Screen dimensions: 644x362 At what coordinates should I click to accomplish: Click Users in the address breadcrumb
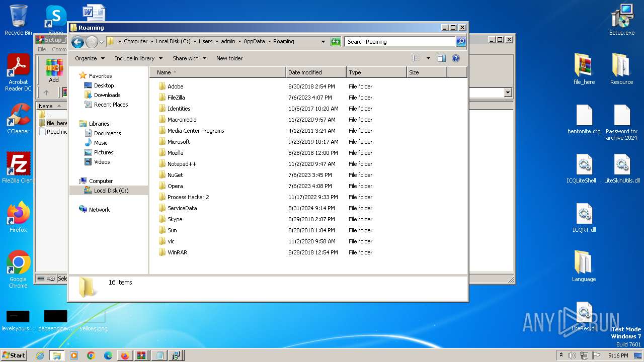click(x=205, y=42)
